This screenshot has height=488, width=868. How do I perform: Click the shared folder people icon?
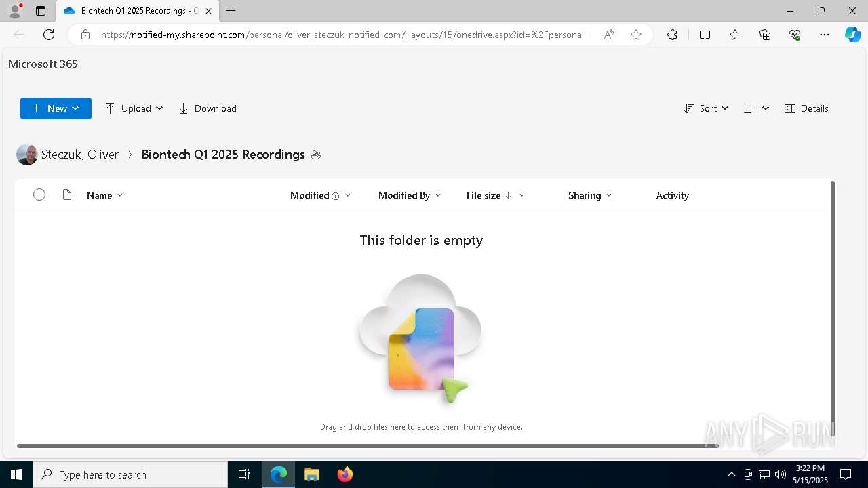point(316,155)
